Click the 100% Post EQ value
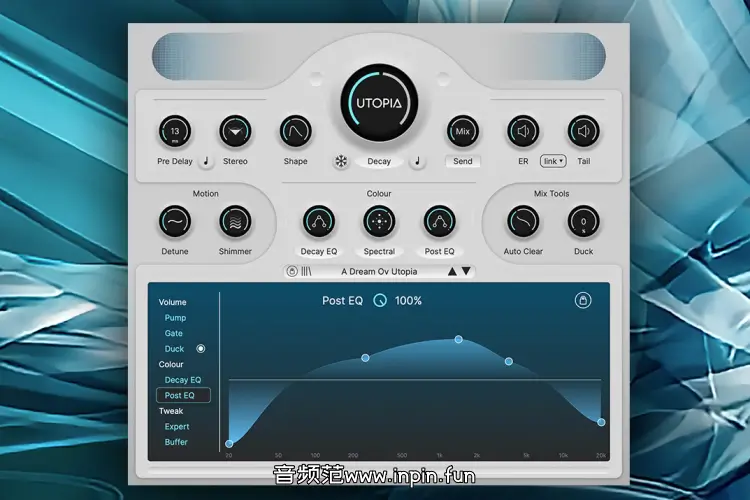Screen dimensions: 750x500 [408, 300]
